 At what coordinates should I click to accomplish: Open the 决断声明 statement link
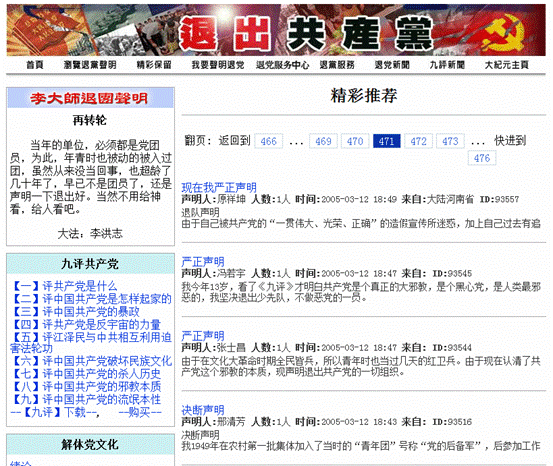pos(203,410)
